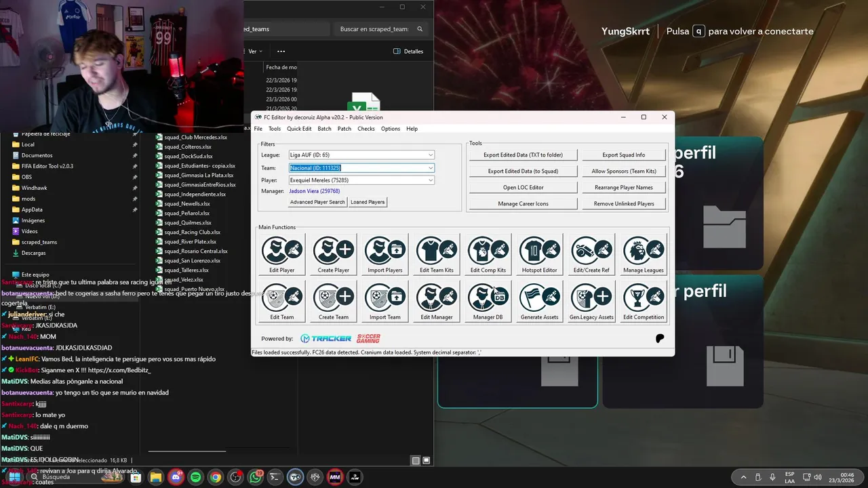Open the Patch menu
Viewport: 868px width, 488px height.
click(x=344, y=129)
